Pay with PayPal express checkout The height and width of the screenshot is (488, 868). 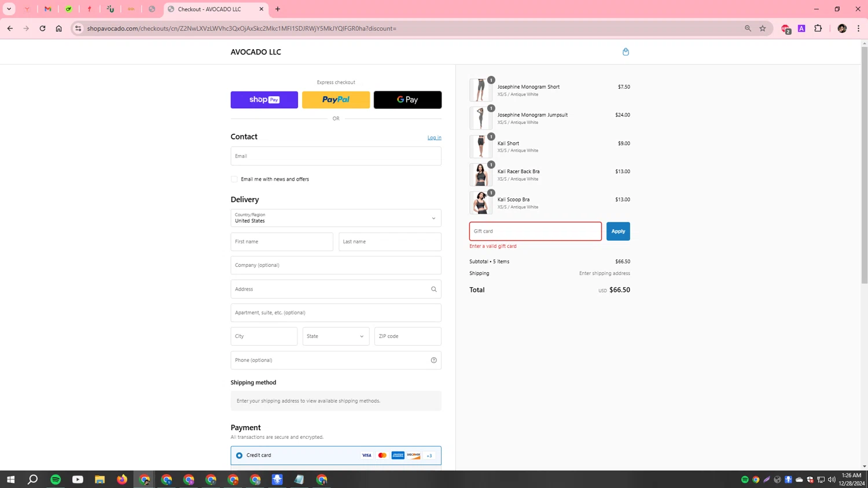pos(336,100)
